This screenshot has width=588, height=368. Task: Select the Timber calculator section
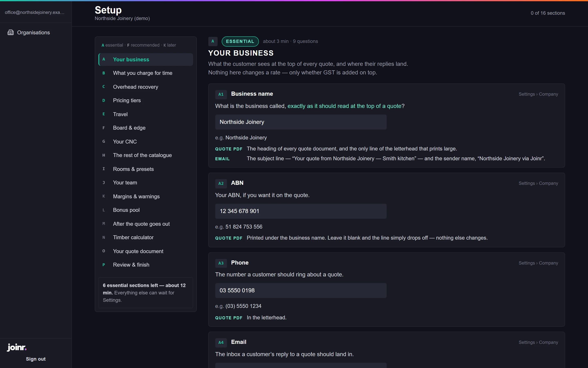click(146, 237)
